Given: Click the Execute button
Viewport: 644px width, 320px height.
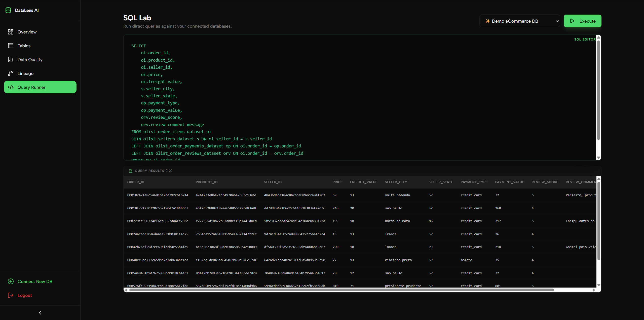Looking at the screenshot, I should (583, 21).
